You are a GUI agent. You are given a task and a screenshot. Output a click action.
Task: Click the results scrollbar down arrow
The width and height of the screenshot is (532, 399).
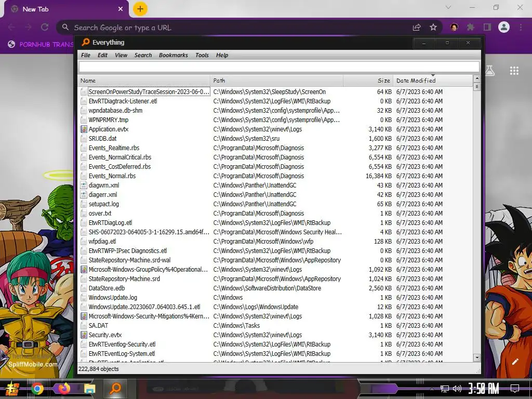(477, 357)
